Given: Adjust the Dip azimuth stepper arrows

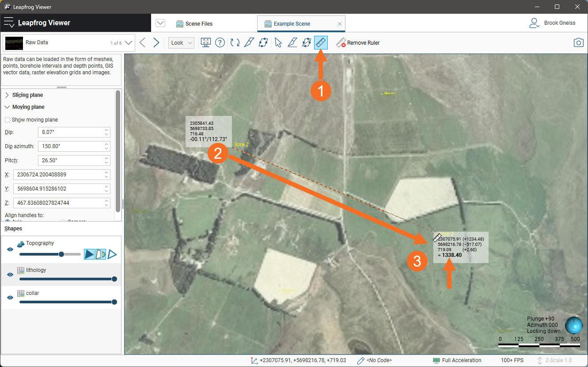Looking at the screenshot, I should (106, 146).
